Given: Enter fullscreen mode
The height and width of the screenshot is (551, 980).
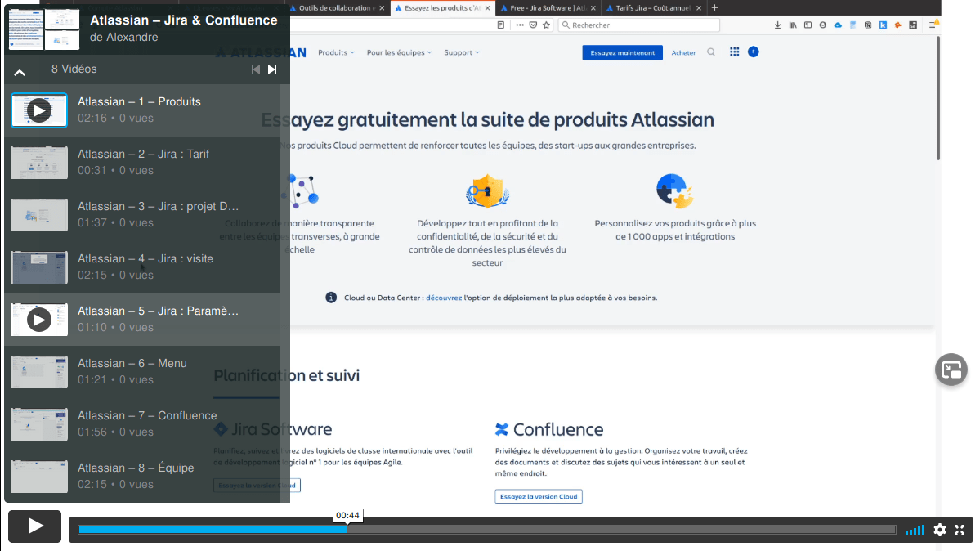Looking at the screenshot, I should [x=960, y=530].
